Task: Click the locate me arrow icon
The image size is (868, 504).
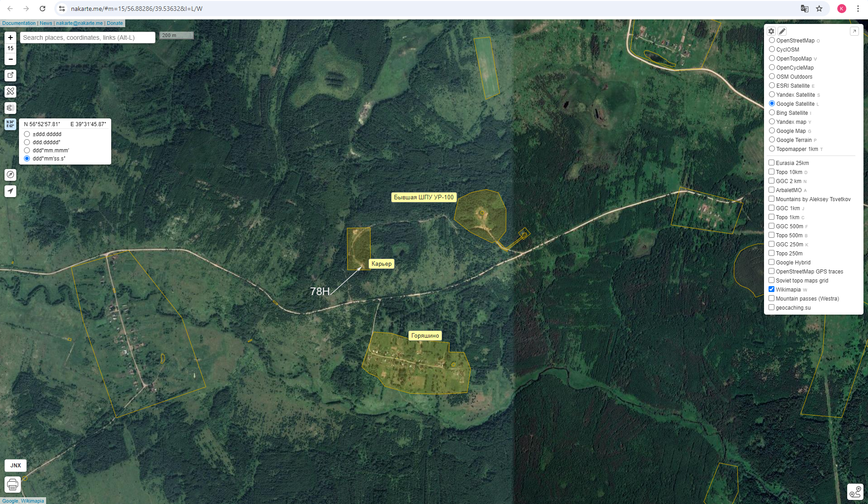Action: pos(10,191)
